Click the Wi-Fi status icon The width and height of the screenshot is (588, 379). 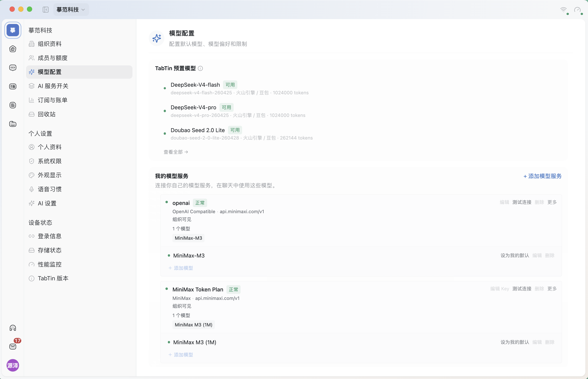pyautogui.click(x=563, y=10)
